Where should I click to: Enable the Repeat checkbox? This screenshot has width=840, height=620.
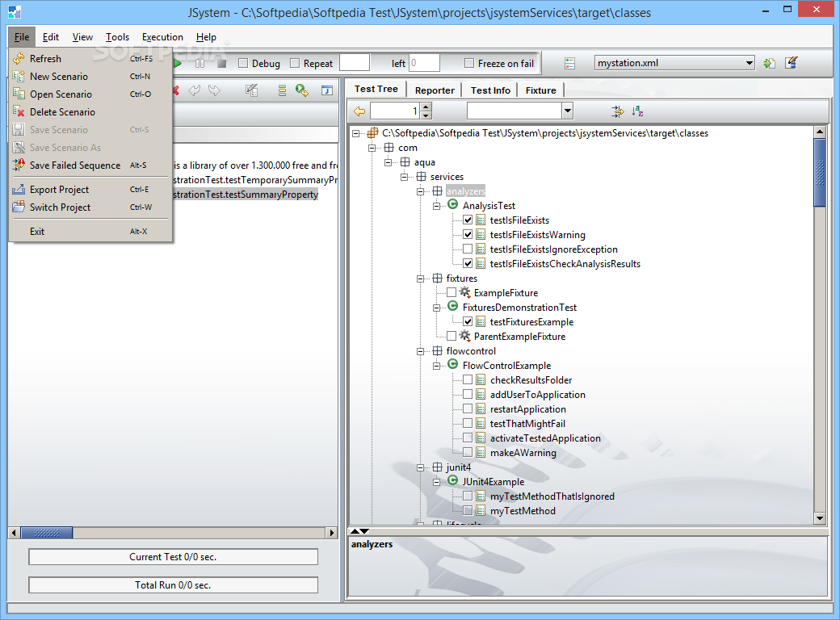coord(295,63)
